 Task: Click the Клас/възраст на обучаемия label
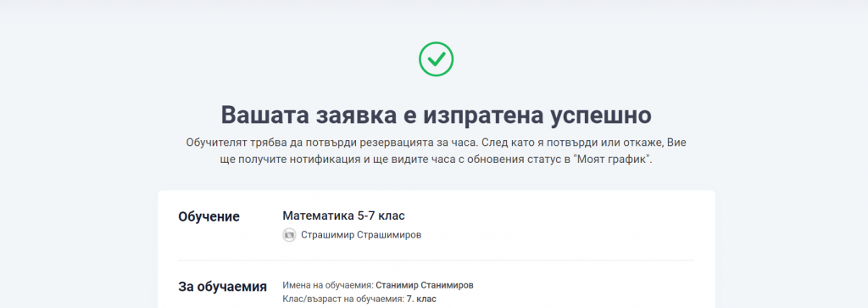(342, 300)
